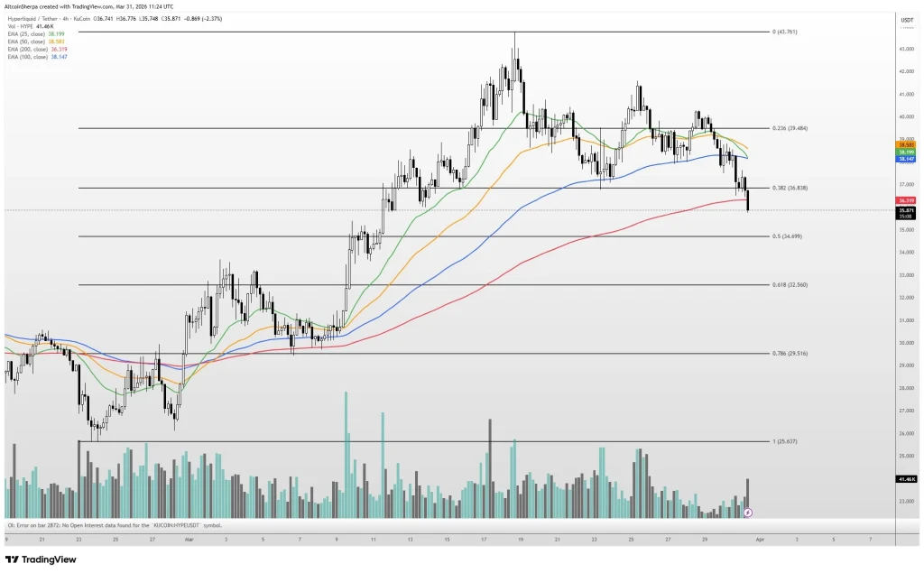Screen dimensions: 924x573
Task: Click the black current price tag 35.871
Action: coord(907,209)
